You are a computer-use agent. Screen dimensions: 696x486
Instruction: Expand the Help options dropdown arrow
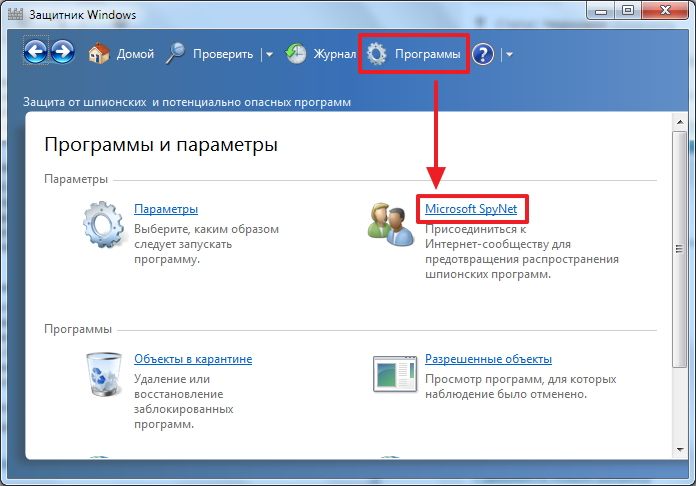click(509, 55)
